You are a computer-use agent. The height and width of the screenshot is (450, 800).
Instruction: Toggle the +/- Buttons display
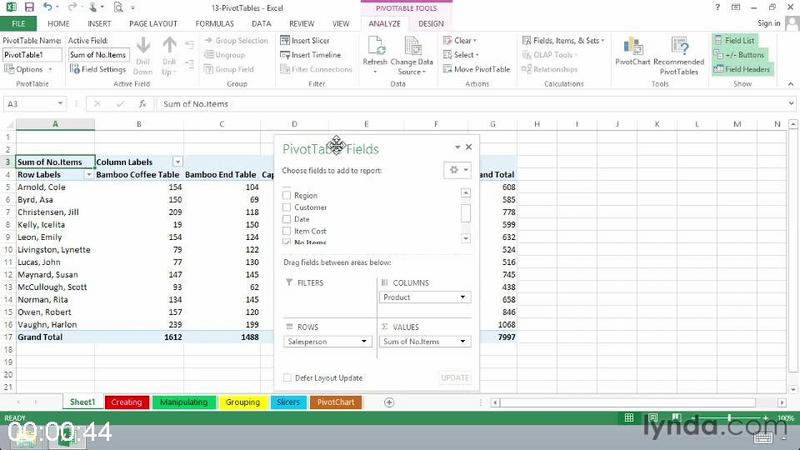[739, 55]
